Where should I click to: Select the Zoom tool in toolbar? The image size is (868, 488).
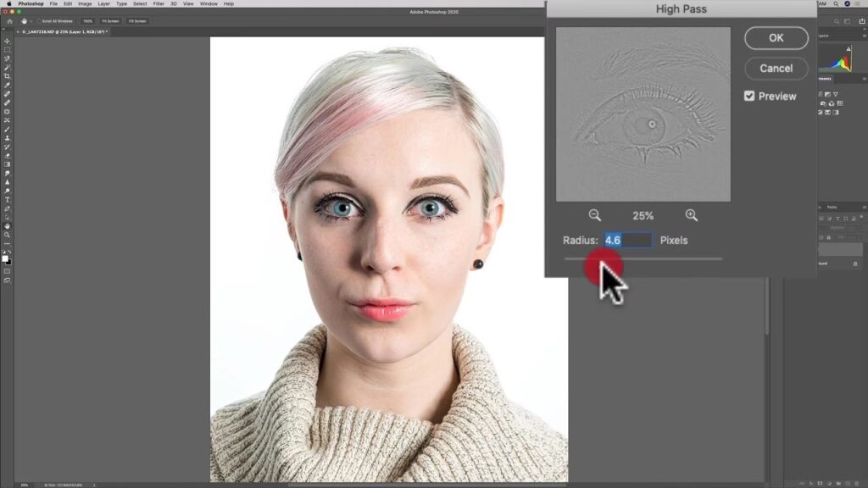7,235
